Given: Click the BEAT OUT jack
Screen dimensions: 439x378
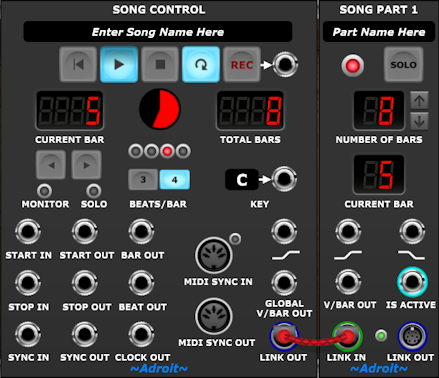Looking at the screenshot, I should [141, 283].
